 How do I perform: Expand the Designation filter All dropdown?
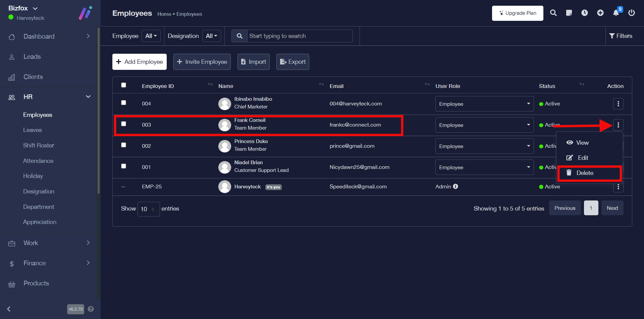(211, 36)
